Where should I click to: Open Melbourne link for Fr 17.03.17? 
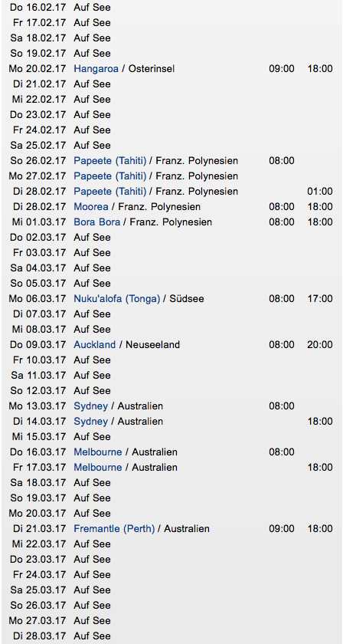click(x=98, y=468)
